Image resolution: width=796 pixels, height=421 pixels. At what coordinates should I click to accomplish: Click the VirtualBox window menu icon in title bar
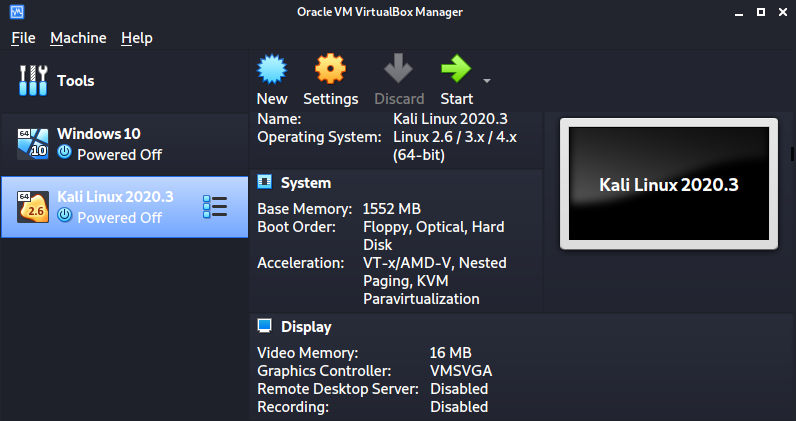(15, 12)
